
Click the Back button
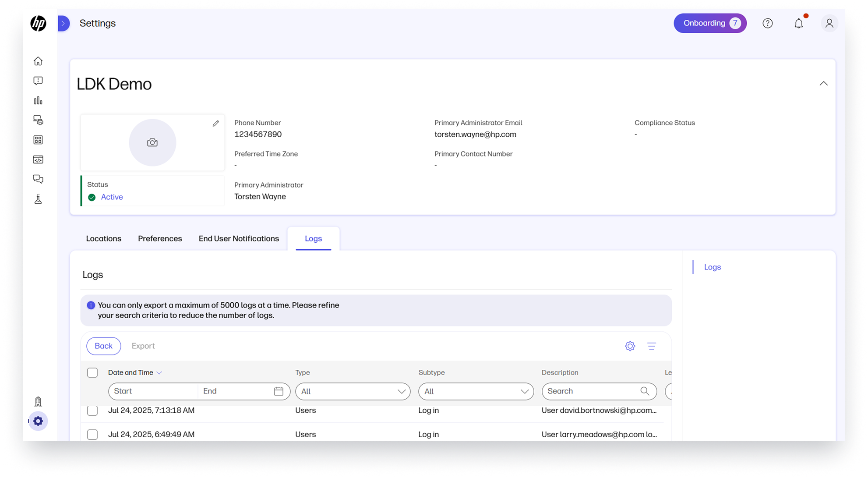pyautogui.click(x=103, y=346)
